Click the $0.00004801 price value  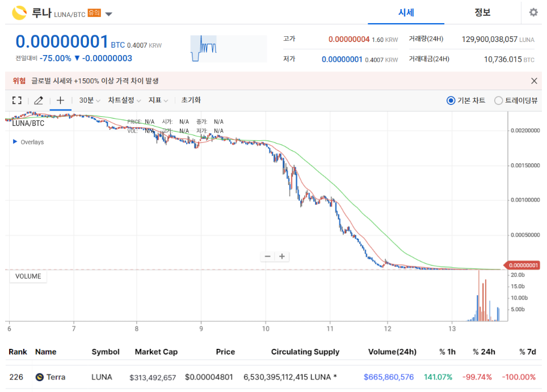[209, 377]
